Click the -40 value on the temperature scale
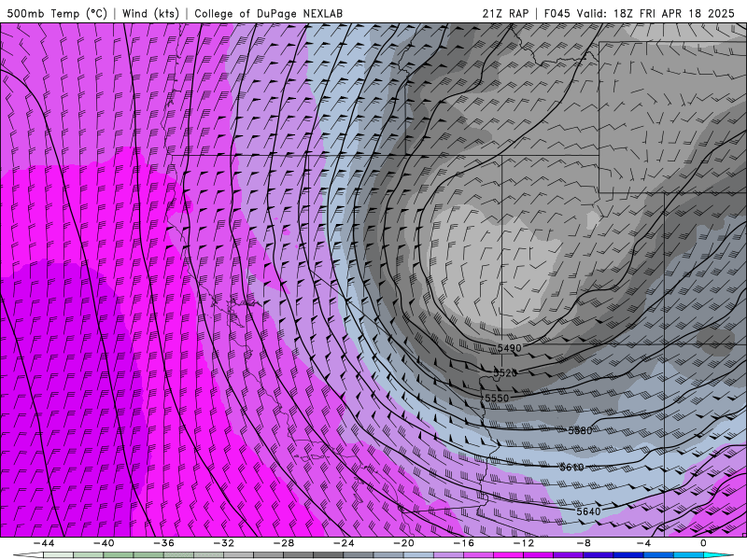This screenshot has width=747, height=560. click(104, 543)
